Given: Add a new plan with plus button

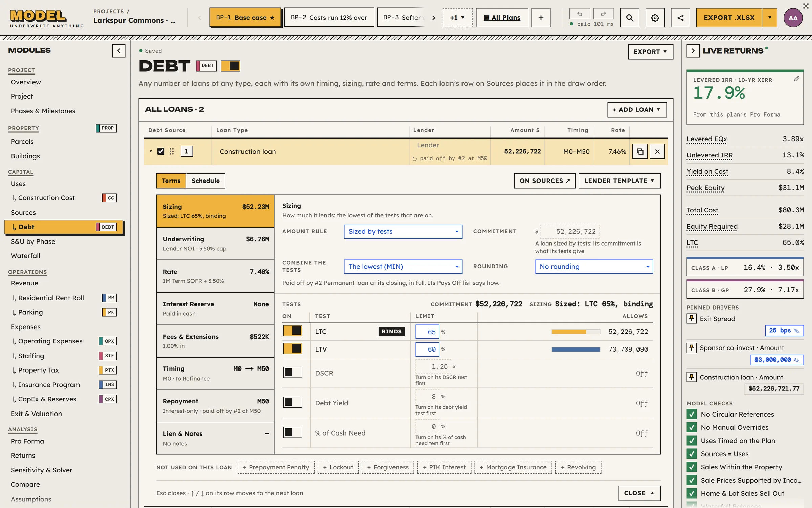Looking at the screenshot, I should click(x=541, y=18).
